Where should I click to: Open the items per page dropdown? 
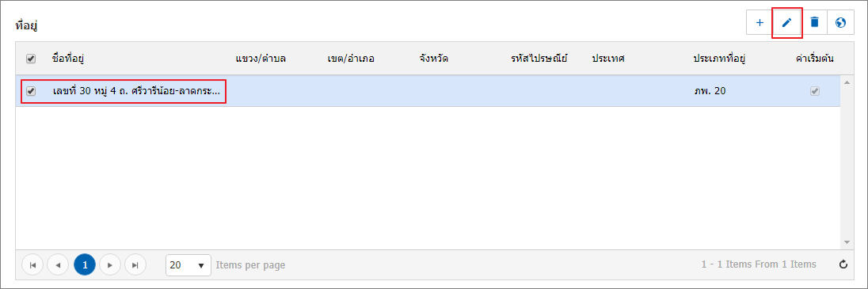pyautogui.click(x=188, y=265)
